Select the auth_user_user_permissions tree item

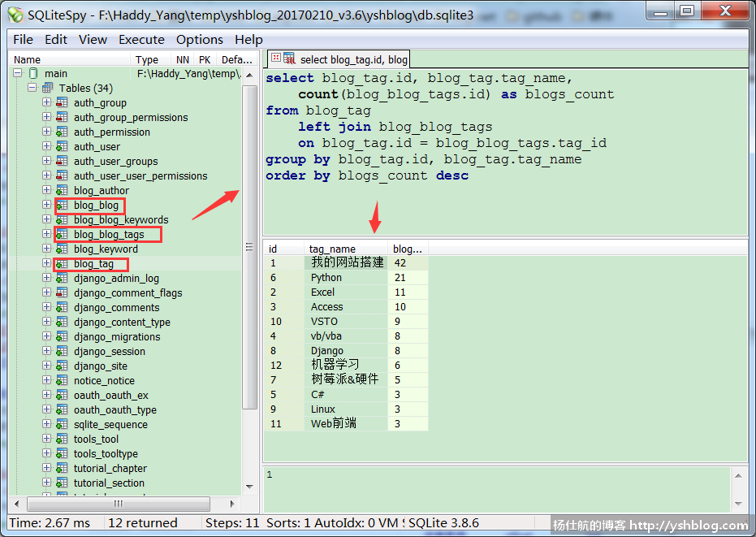(140, 175)
